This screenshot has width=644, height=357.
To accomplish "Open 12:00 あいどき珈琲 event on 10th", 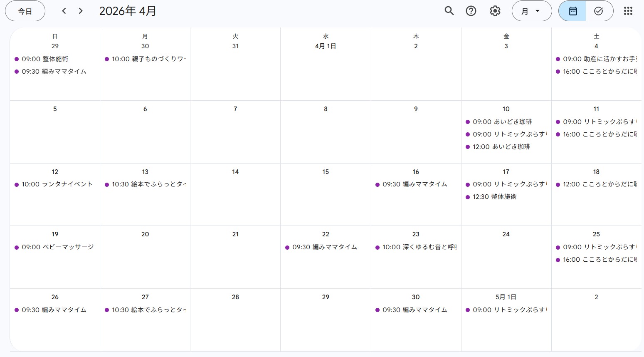I will (501, 147).
